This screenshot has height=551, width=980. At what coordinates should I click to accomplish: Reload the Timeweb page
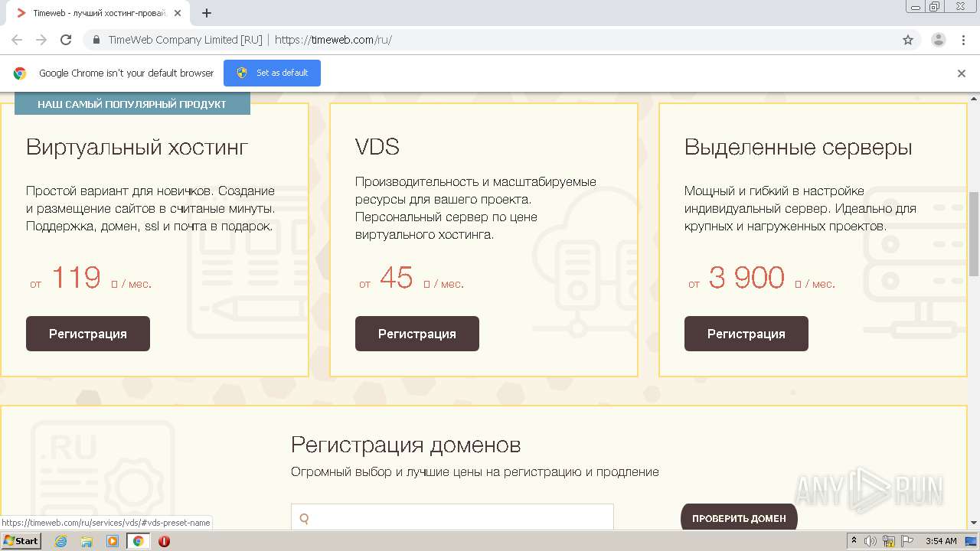pos(66,40)
